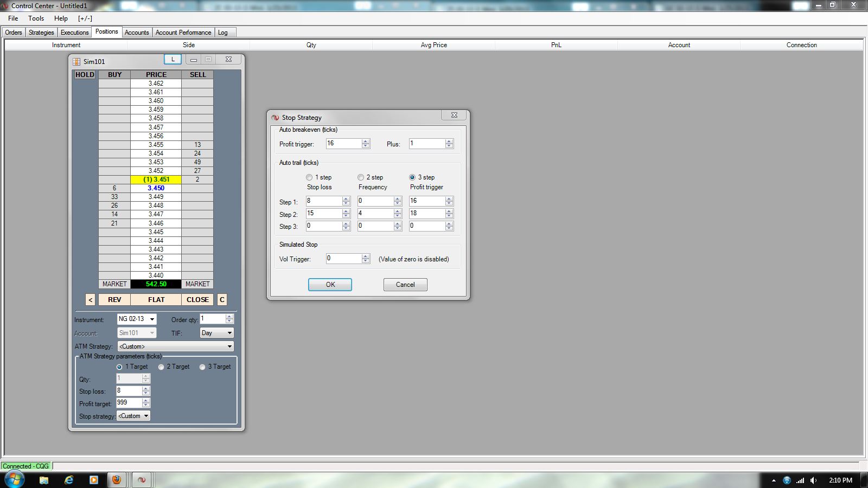Open File Explorer from the taskbar

coord(44,480)
